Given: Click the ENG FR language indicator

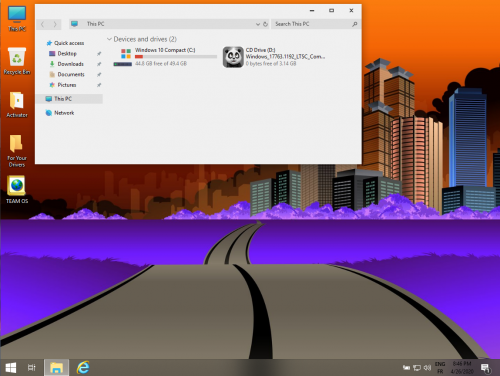Looking at the screenshot, I should pos(440,368).
